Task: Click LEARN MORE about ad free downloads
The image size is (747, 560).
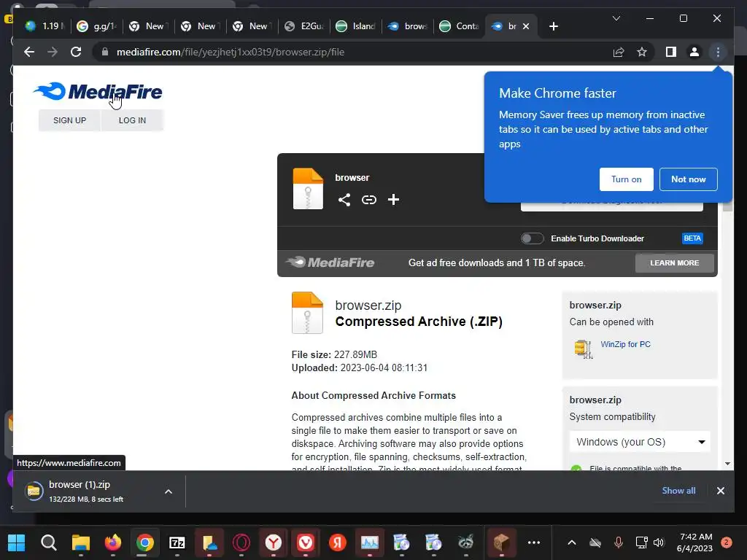Action: pos(675,262)
